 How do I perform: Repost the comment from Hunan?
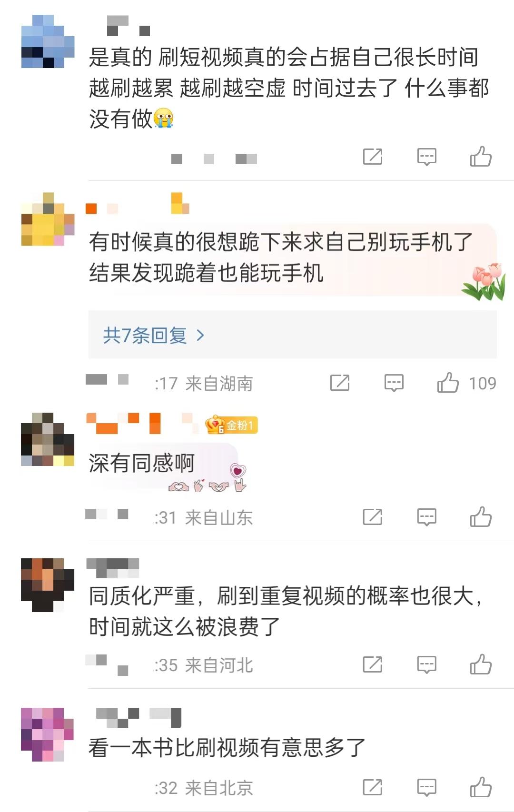tap(340, 383)
